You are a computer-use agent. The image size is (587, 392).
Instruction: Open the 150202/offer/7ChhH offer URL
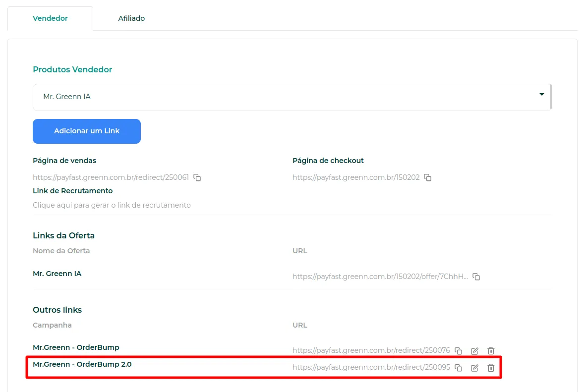[380, 277]
